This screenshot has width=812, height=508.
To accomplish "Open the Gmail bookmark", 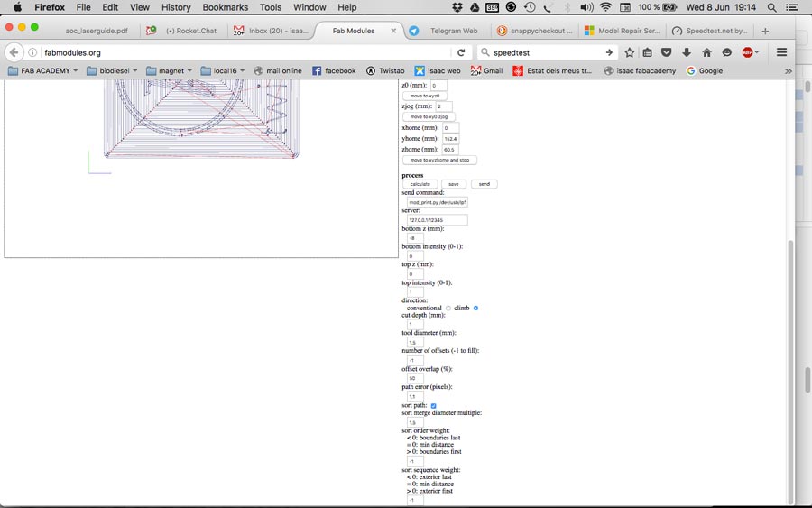I will [x=487, y=71].
